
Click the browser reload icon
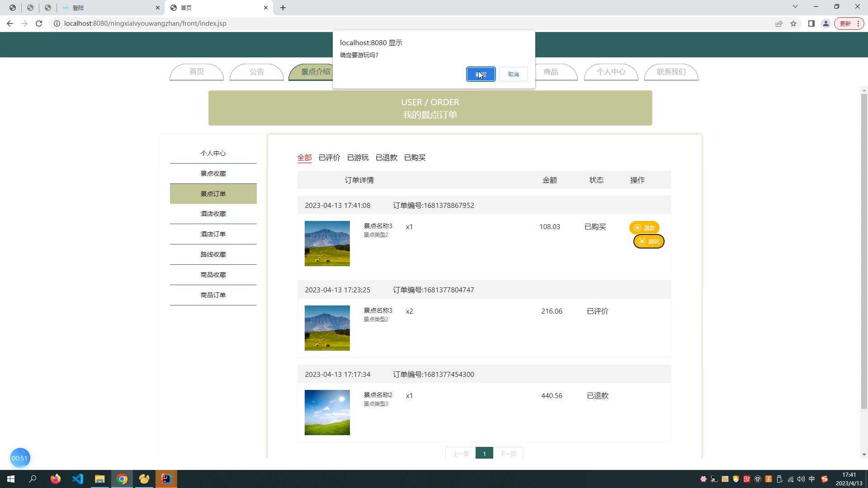39,23
